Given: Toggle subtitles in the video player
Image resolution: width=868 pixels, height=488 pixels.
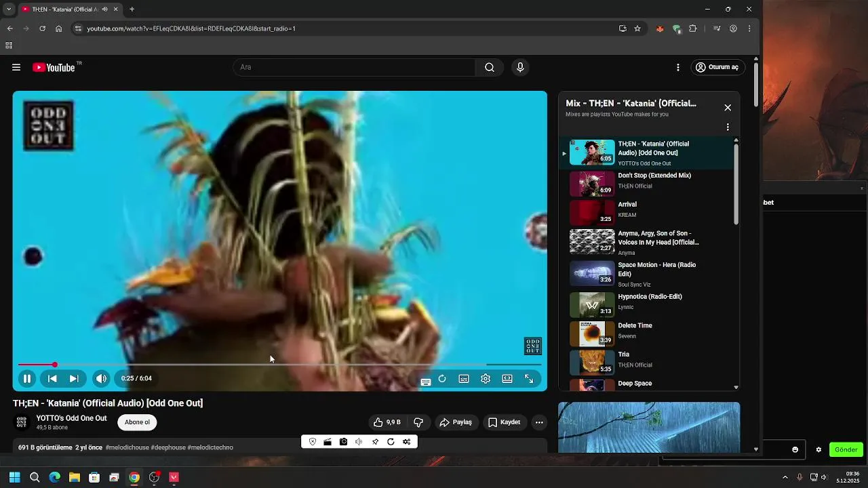Looking at the screenshot, I should (x=464, y=379).
